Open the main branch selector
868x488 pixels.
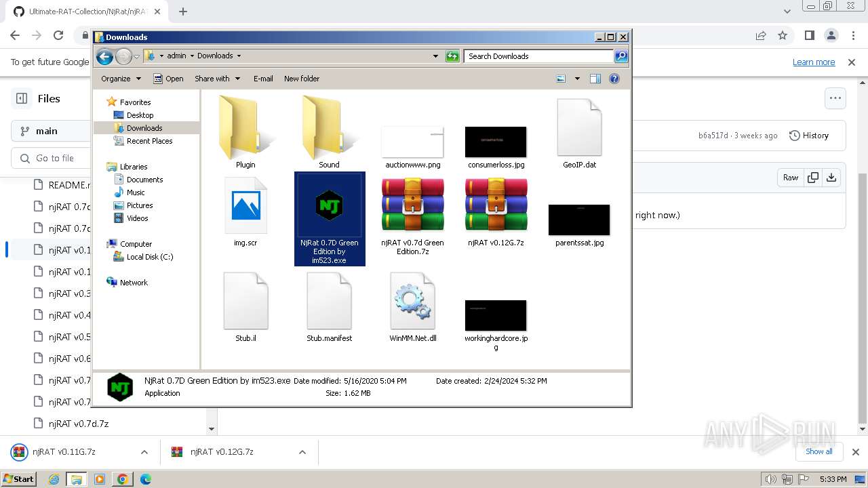52,131
